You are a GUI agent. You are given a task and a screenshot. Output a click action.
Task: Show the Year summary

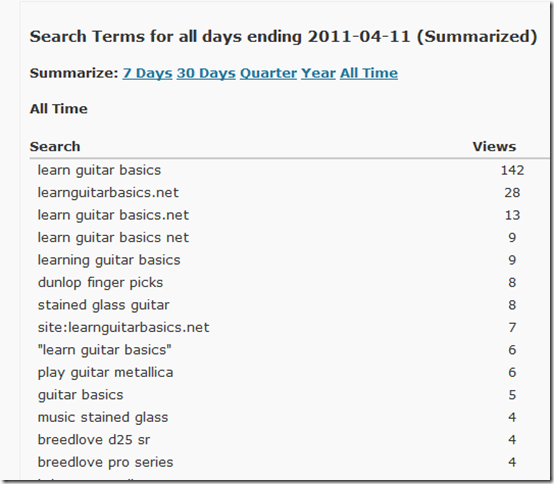318,73
